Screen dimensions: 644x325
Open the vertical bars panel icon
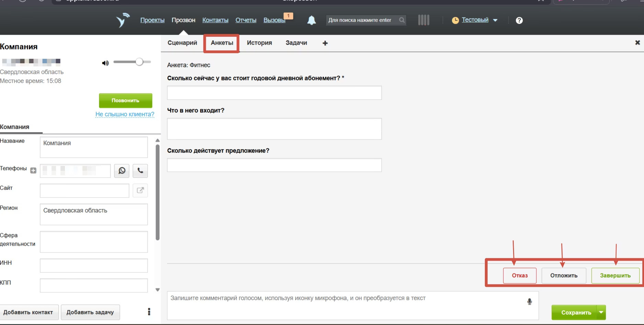tap(424, 20)
